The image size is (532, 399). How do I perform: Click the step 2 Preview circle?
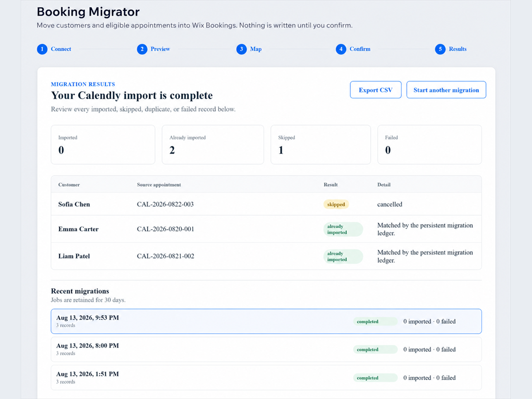[x=142, y=49]
